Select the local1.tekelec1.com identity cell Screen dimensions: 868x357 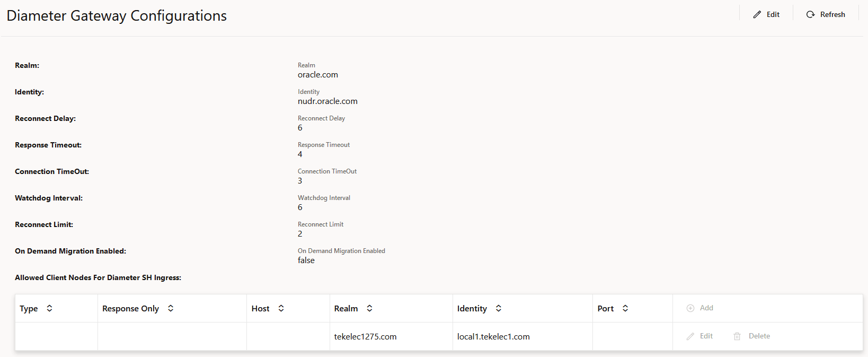(522, 336)
